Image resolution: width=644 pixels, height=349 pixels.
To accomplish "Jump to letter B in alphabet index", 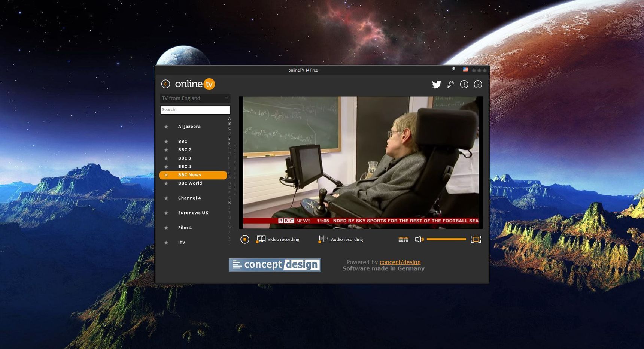I will tap(230, 124).
